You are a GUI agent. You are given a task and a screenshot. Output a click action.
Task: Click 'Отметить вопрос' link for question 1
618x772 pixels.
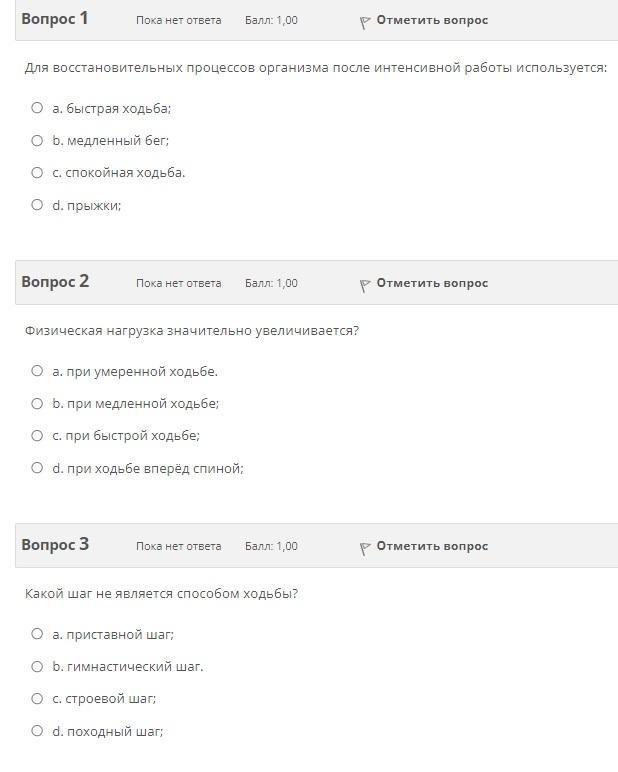click(x=432, y=20)
